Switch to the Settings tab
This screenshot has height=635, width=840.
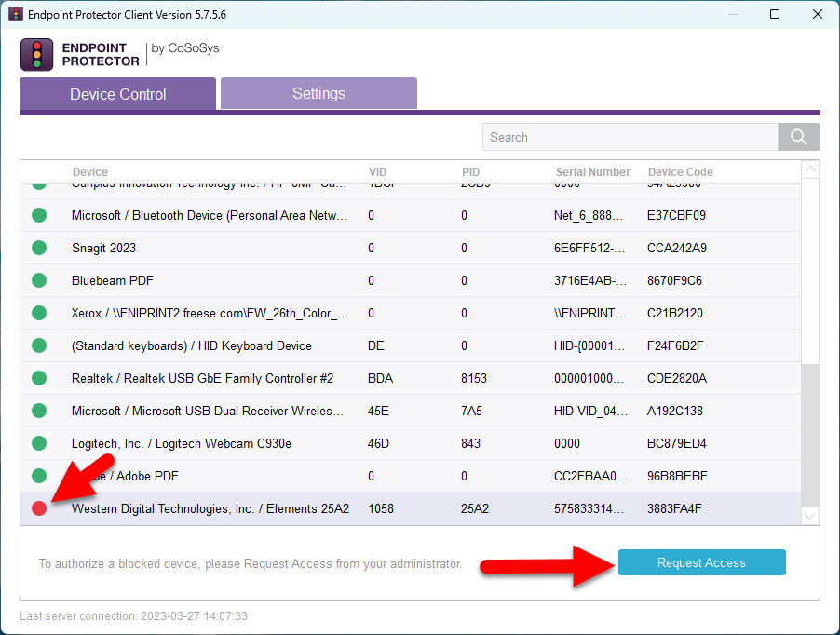[x=318, y=93]
